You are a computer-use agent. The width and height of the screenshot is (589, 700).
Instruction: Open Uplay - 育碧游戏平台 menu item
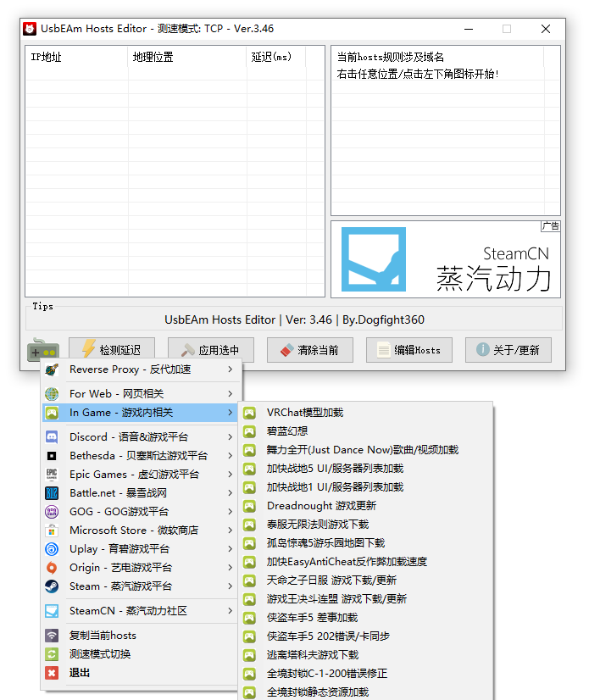pyautogui.click(x=140, y=548)
